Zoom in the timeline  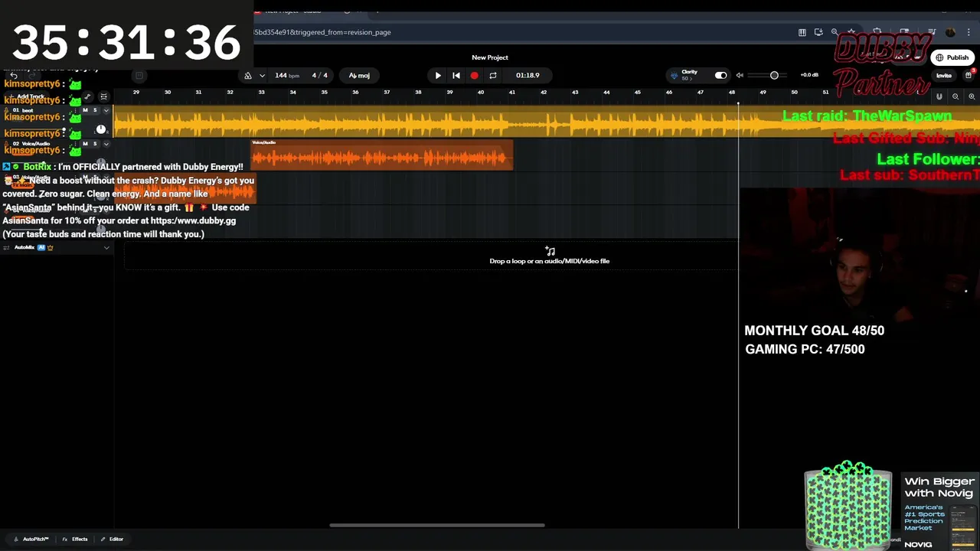[x=972, y=96]
